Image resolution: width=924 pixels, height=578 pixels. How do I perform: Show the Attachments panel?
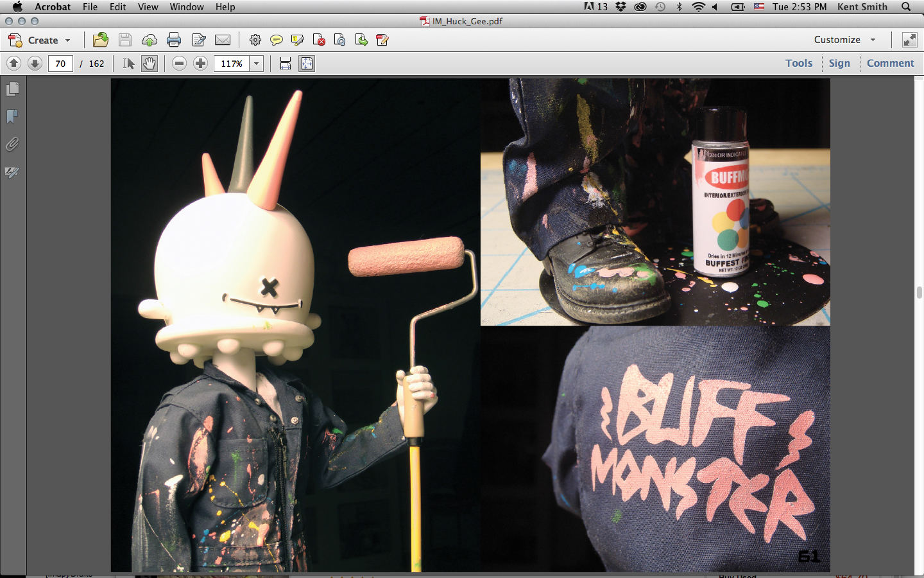(x=12, y=144)
